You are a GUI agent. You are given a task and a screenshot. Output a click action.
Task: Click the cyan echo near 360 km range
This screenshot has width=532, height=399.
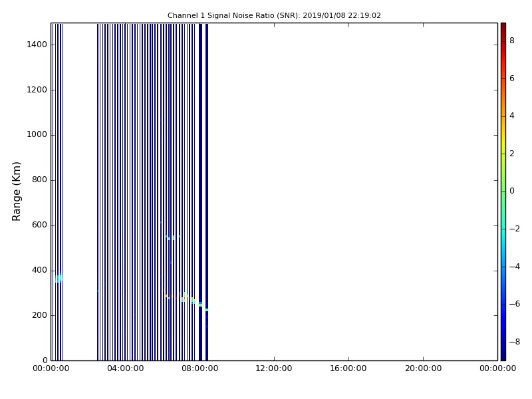coord(59,278)
